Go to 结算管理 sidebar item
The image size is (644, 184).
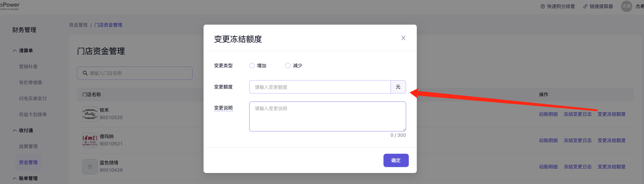click(x=28, y=146)
